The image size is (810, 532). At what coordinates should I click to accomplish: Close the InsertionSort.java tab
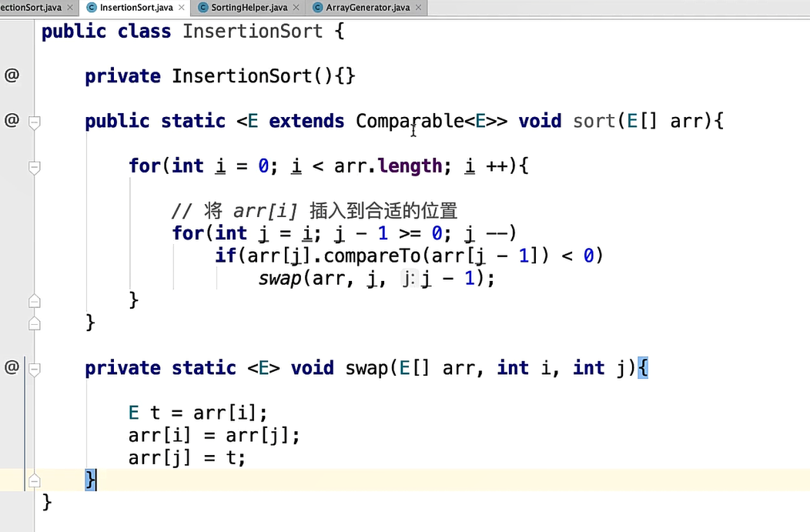click(181, 8)
